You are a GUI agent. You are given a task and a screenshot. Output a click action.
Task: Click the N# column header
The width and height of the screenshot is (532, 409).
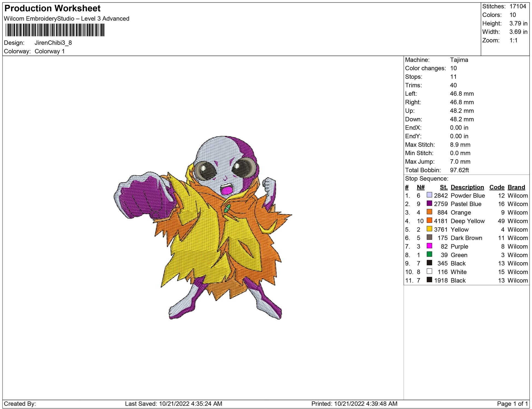pos(420,187)
